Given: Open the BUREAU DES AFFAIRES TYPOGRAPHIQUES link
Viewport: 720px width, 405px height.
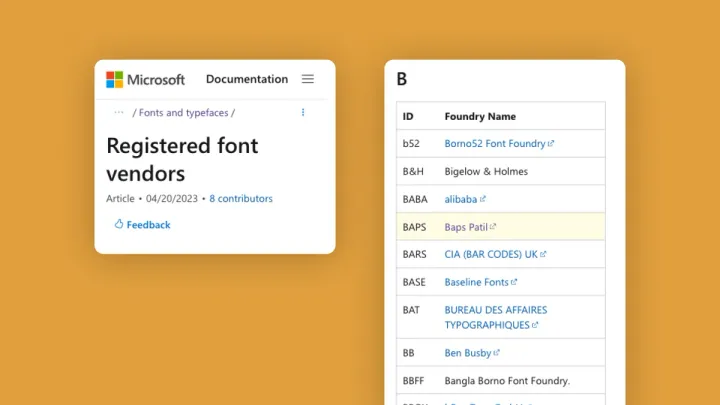Looking at the screenshot, I should coord(496,317).
